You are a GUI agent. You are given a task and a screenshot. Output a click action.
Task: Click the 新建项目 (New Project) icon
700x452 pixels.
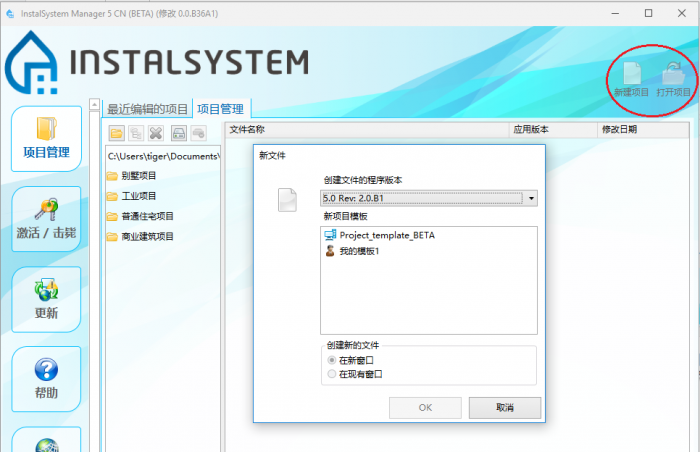tap(631, 76)
